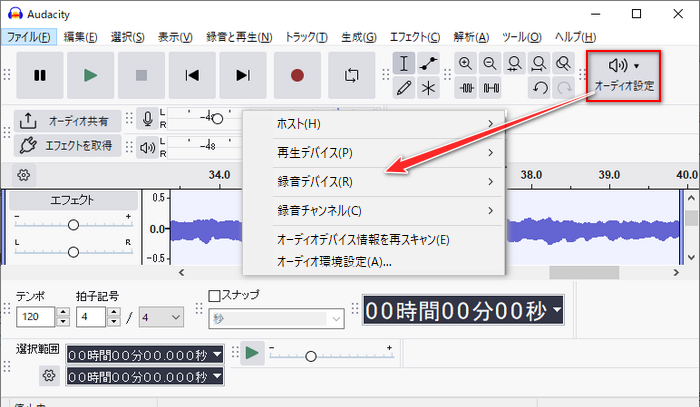Fit selection to width zoom icon

(x=515, y=63)
